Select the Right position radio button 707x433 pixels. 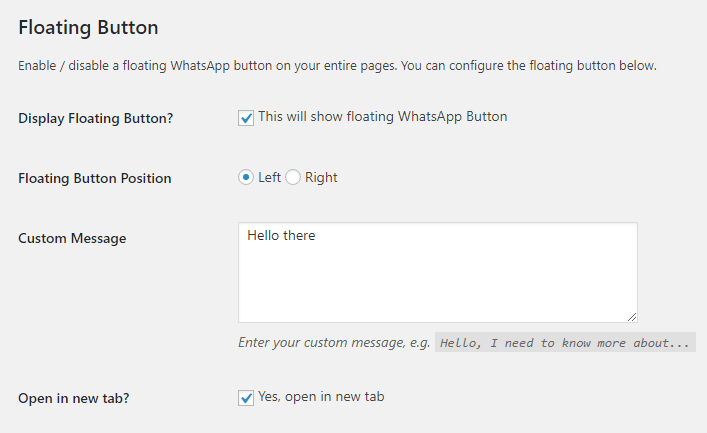point(293,178)
